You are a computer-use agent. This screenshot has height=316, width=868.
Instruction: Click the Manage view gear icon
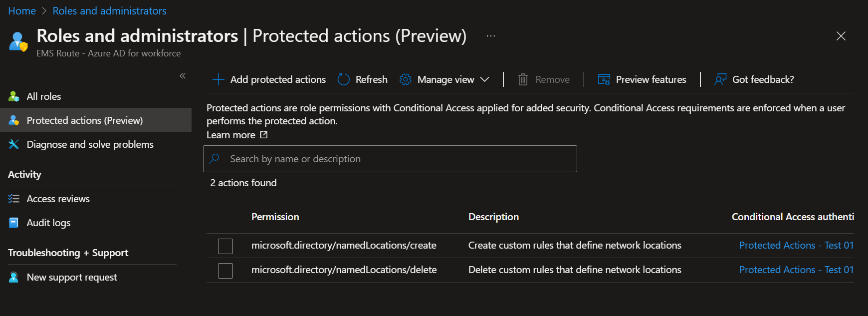(x=406, y=79)
